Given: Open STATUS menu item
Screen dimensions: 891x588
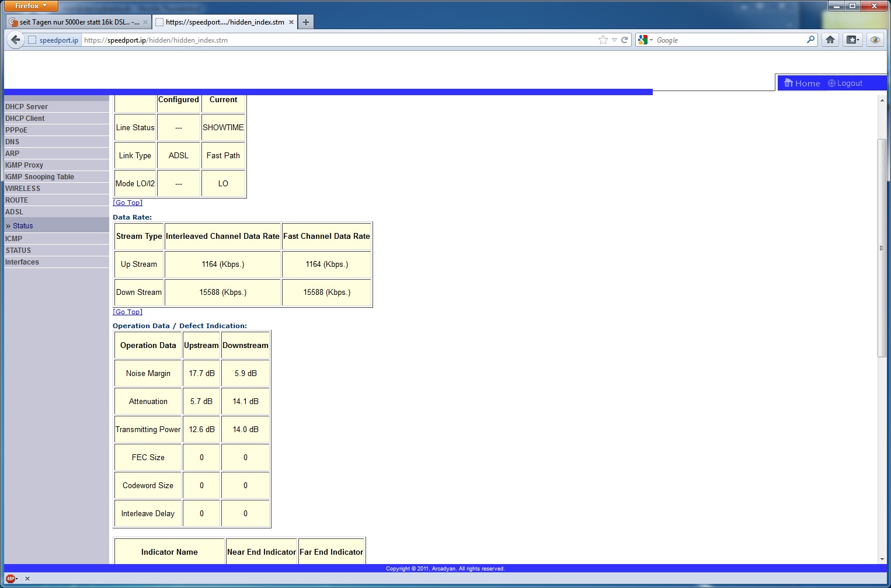Looking at the screenshot, I should click(56, 250).
